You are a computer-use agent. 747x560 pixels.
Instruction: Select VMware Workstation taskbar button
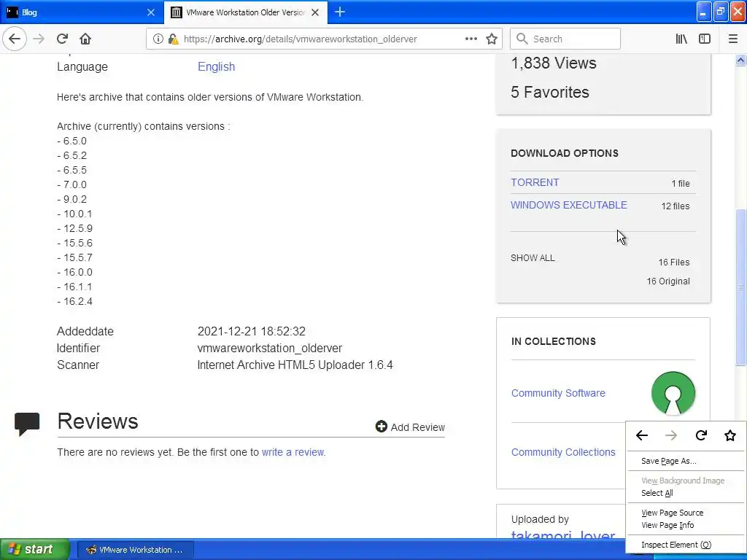(x=135, y=550)
